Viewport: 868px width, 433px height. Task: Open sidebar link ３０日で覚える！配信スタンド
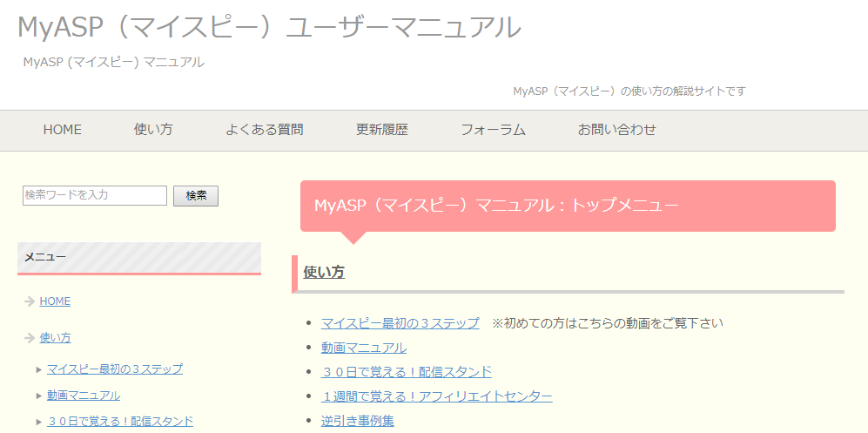click(120, 421)
